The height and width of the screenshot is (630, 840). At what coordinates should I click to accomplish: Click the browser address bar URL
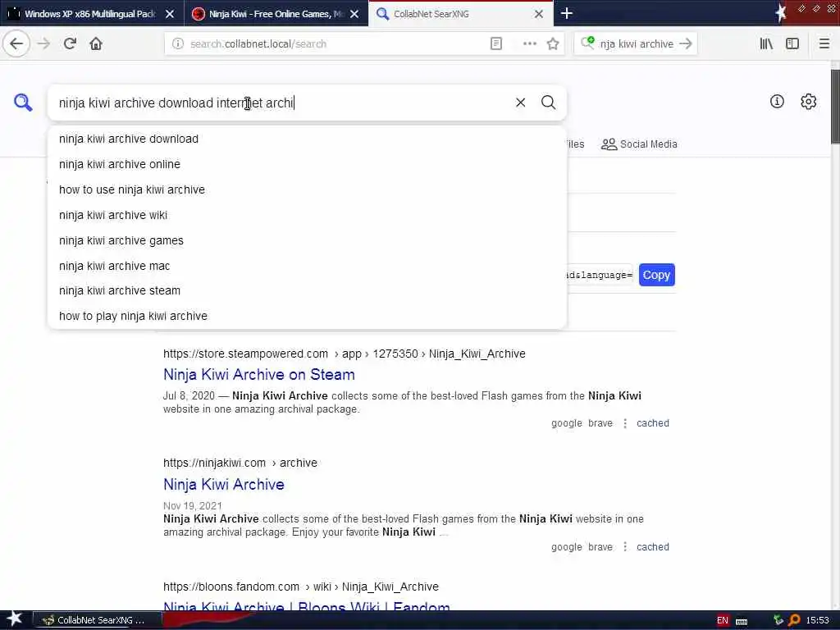[x=258, y=44]
